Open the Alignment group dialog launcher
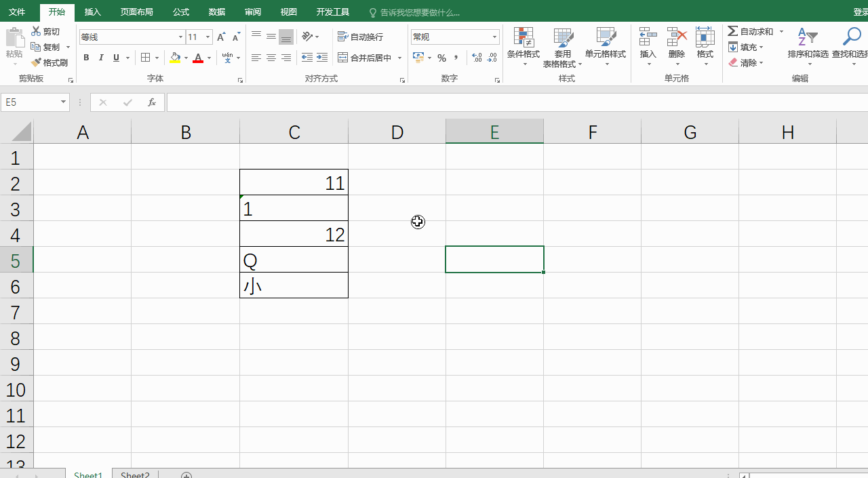 402,81
